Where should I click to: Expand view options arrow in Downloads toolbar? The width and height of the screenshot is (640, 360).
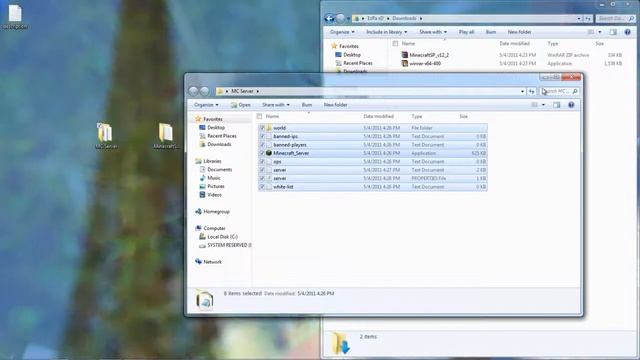point(600,32)
